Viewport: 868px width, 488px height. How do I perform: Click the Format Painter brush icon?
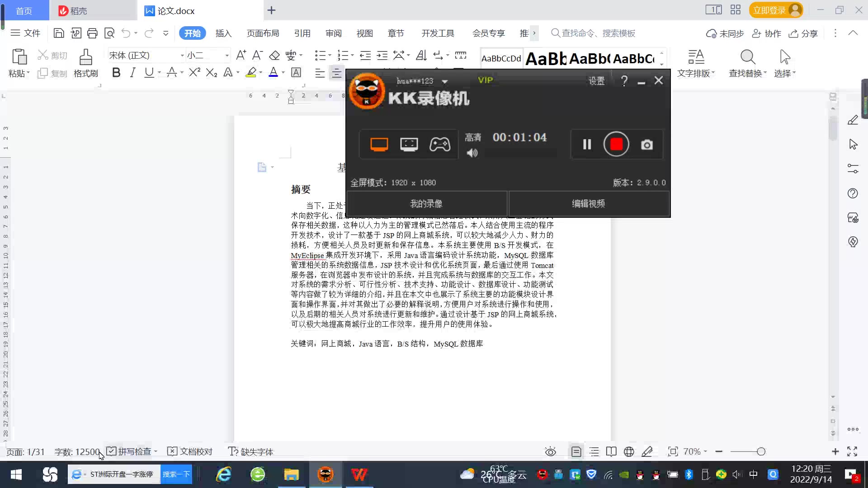click(x=85, y=58)
